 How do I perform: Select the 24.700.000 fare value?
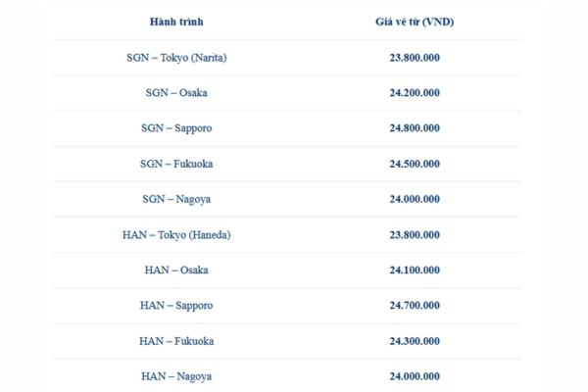pos(414,306)
